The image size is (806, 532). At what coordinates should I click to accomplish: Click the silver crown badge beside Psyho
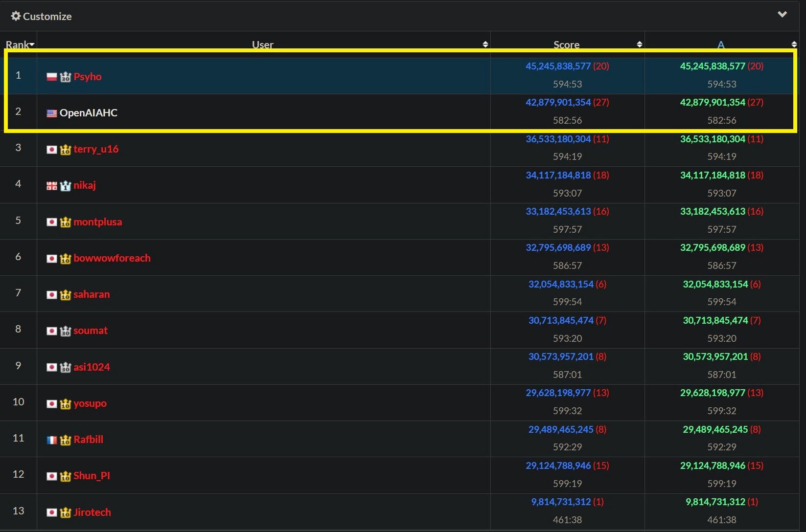66,77
